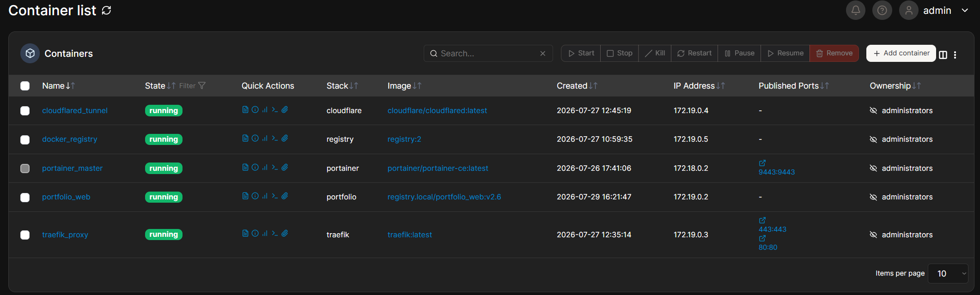Open logs for cloudflared_tunnel container
Screen dimensions: 980x295
[x=245, y=110]
